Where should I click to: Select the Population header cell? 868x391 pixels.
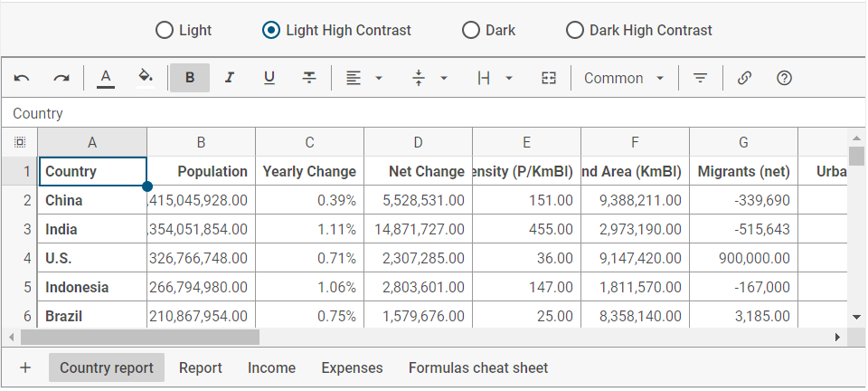click(201, 171)
